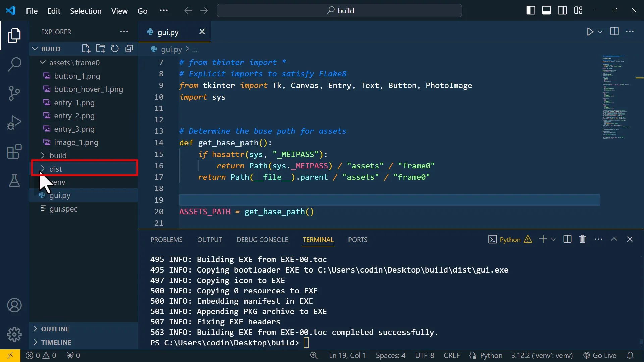
Task: Toggle the primary sidebar visibility
Action: pos(531,10)
